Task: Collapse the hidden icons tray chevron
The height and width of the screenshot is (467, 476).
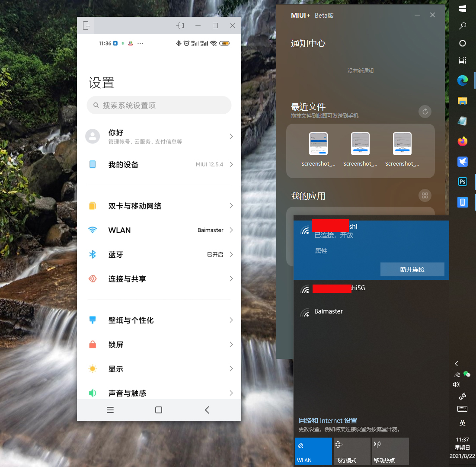Action: (456, 364)
